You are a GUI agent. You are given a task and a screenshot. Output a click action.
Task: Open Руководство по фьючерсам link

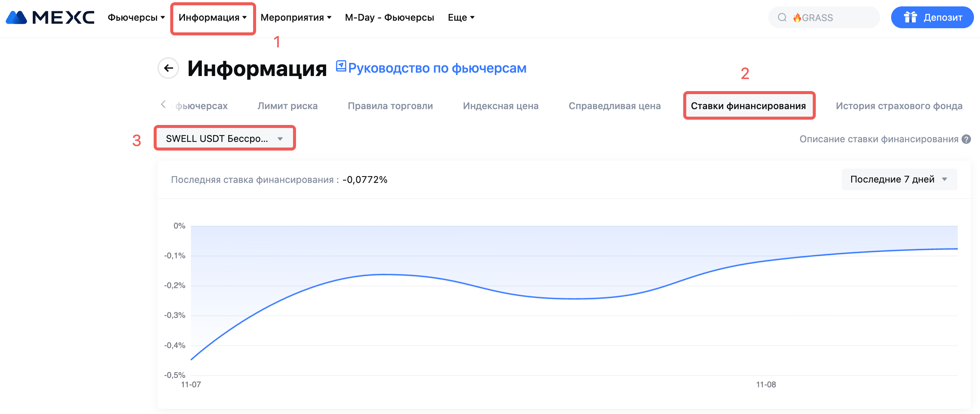coord(437,68)
